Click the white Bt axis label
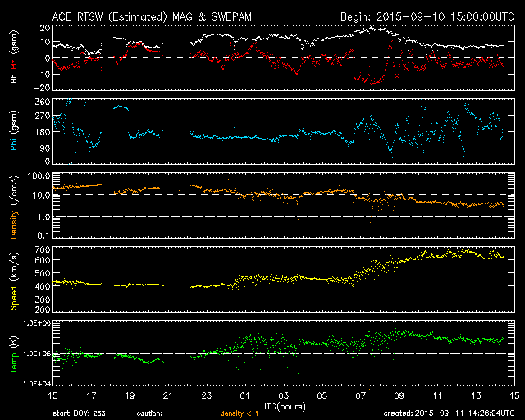Viewport: 525px width, 420px height. coord(13,80)
